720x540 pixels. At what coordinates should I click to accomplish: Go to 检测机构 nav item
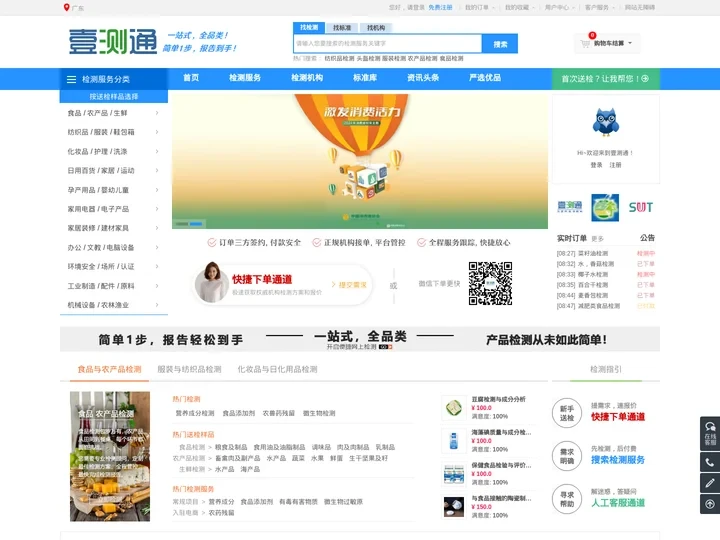coord(307,78)
